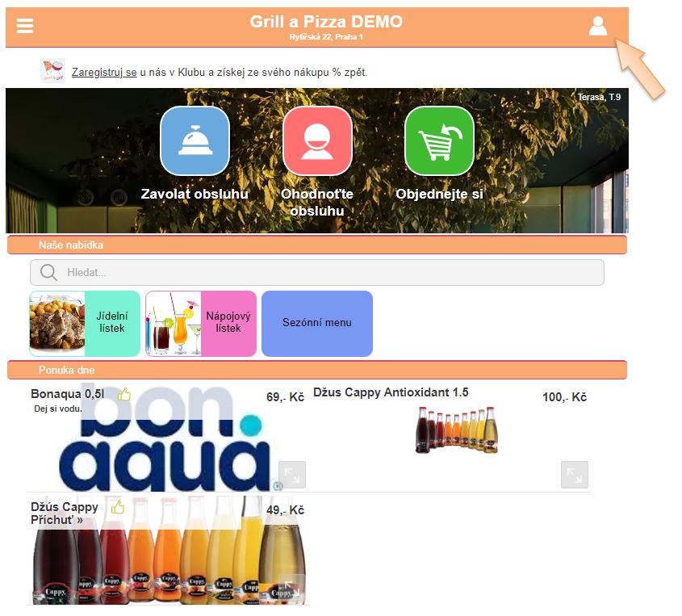Screen dimensions: 682x616
Task: Like Bonaqua 0,5l with thumbs-up
Action: click(x=123, y=394)
